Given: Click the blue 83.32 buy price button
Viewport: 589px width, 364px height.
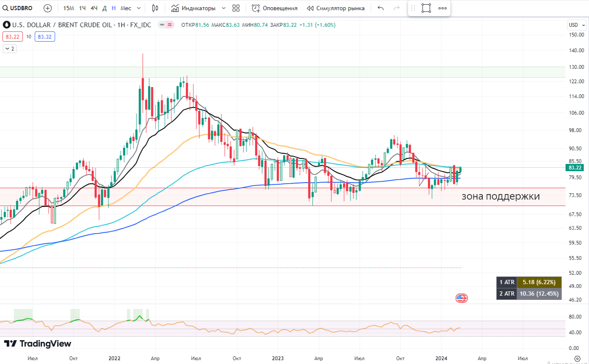Looking at the screenshot, I should click(45, 37).
